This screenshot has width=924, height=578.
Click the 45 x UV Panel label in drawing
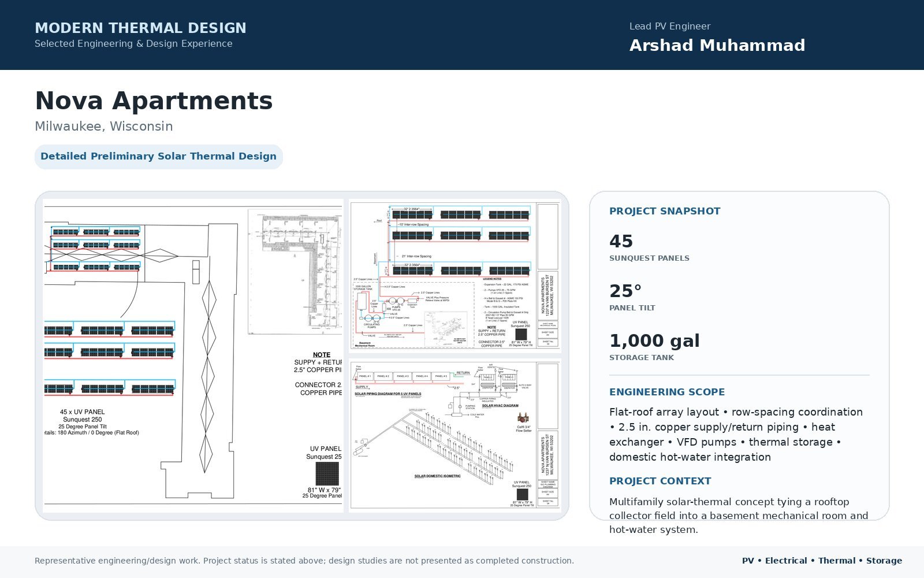[x=83, y=412]
